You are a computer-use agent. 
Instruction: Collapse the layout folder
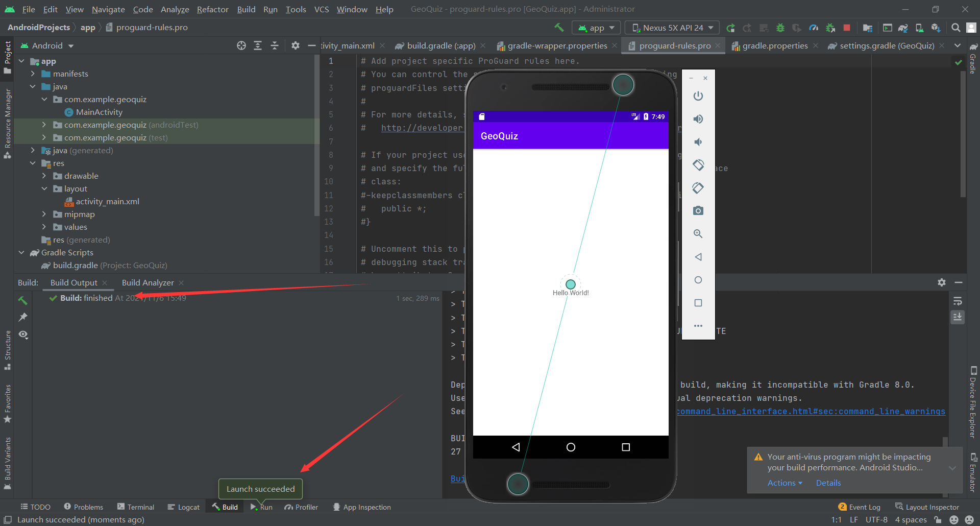(44, 188)
